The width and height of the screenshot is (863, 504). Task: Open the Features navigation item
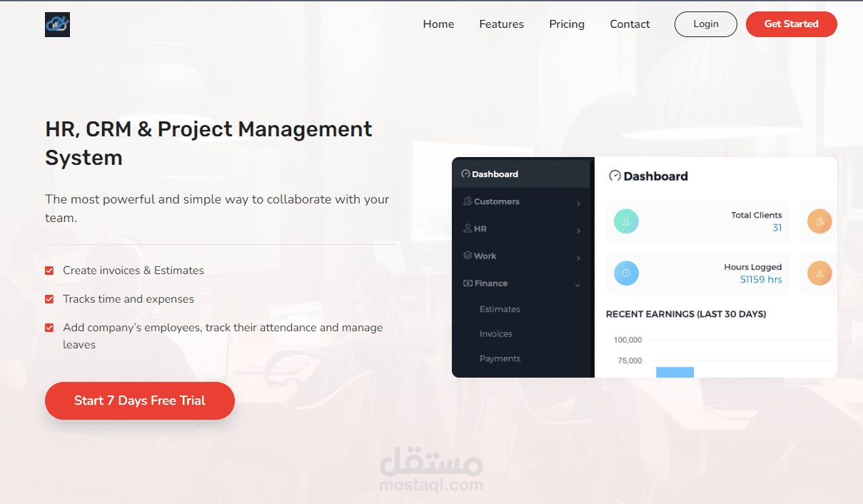[x=501, y=24]
